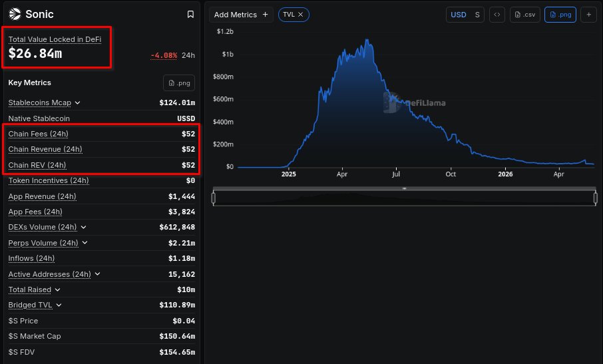Click the Chain Fees (24h) label
The image size is (603, 364).
[38, 134]
